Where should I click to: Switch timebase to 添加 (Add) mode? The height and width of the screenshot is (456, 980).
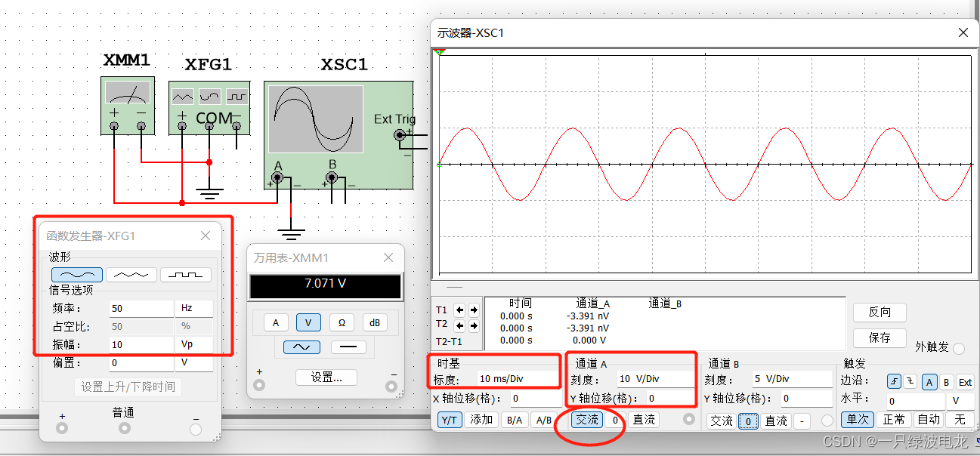481,420
